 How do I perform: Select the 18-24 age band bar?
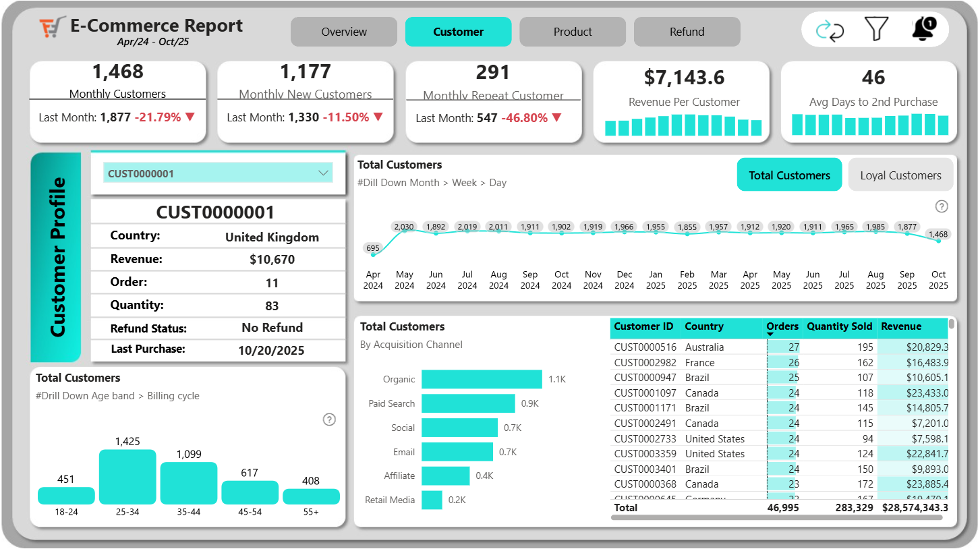(66, 496)
